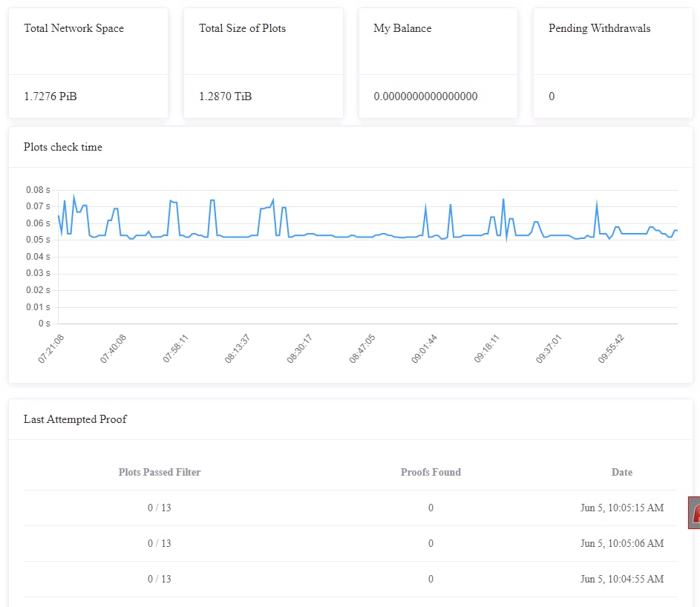Click the Pending Withdrawals card title

point(599,28)
